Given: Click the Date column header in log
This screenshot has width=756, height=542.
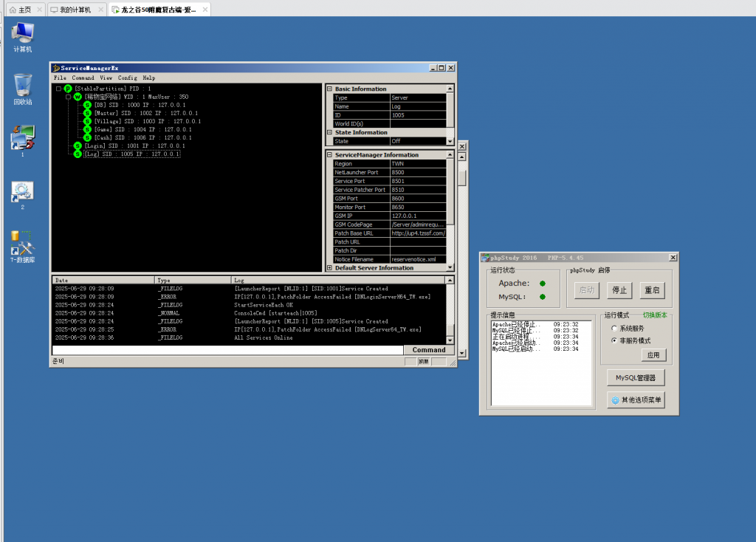Looking at the screenshot, I should 103,280.
